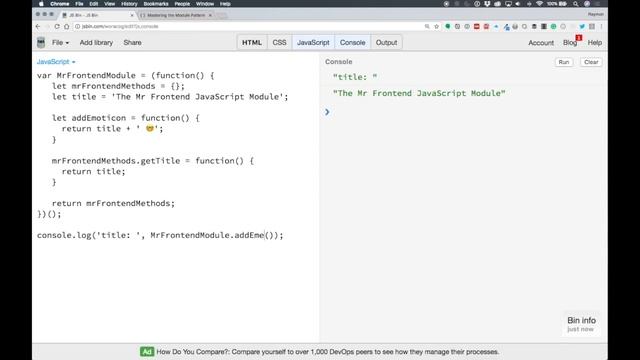Click the Twitter bird extension icon

click(x=582, y=27)
